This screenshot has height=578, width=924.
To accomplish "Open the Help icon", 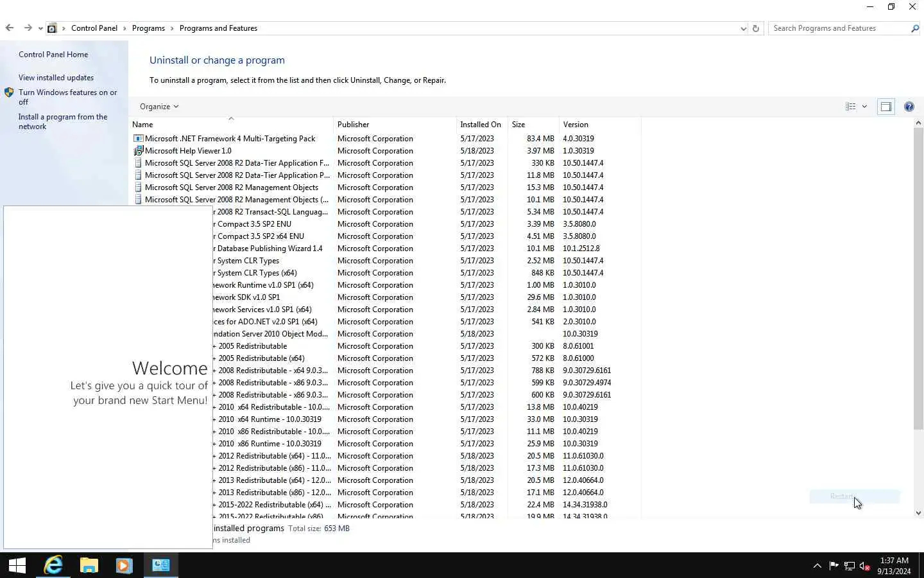I will click(x=909, y=107).
